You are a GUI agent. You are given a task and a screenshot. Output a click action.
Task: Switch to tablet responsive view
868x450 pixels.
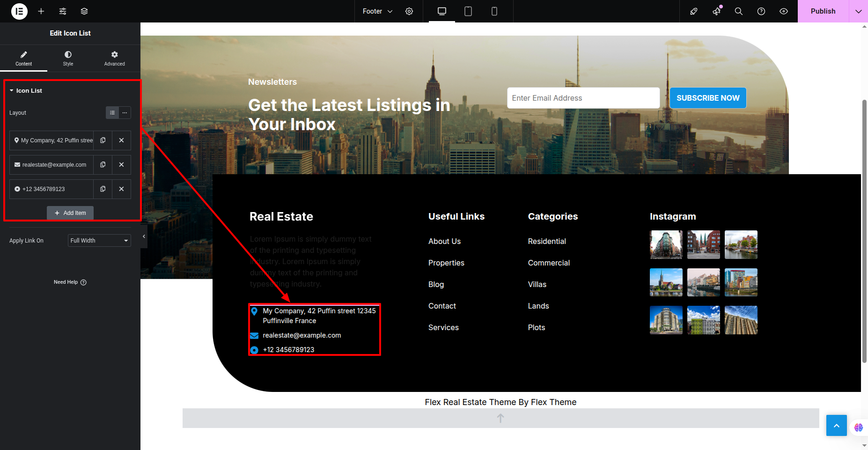[x=468, y=11]
